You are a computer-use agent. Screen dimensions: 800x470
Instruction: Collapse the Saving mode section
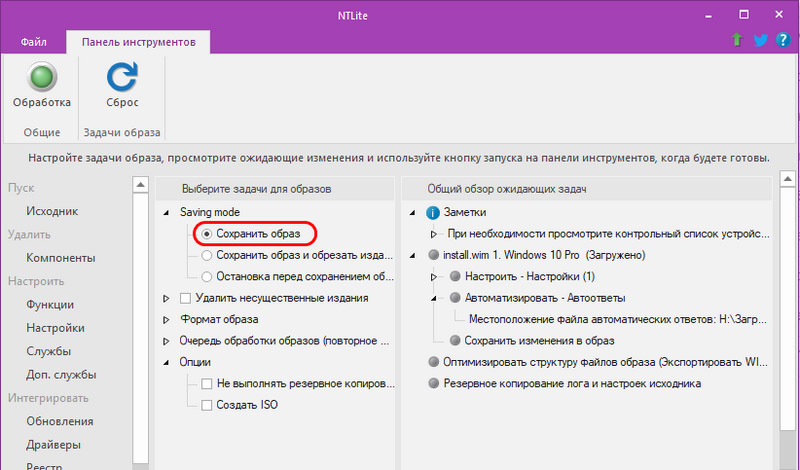pyautogui.click(x=166, y=212)
